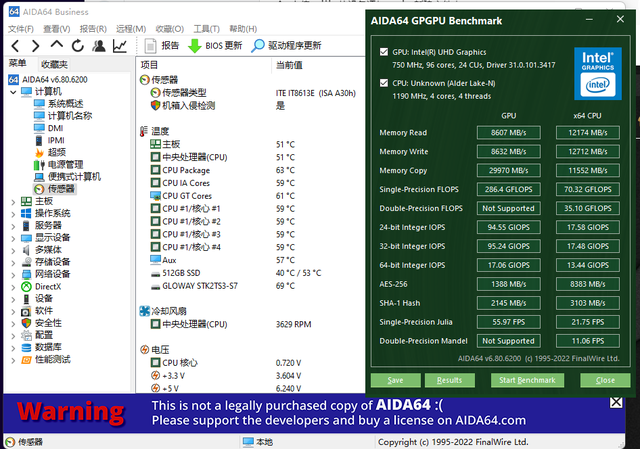Click the Back navigation arrow
Viewport: 640px width, 449px height.
15,46
